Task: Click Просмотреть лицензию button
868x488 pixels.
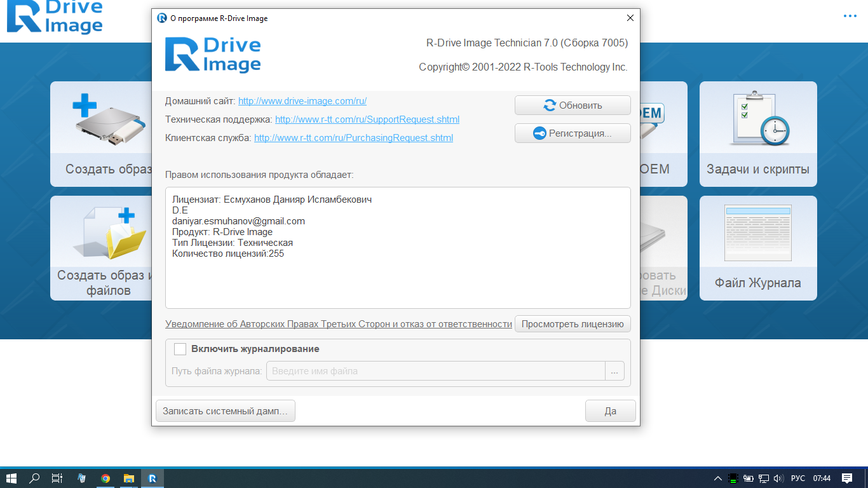Action: (x=573, y=324)
